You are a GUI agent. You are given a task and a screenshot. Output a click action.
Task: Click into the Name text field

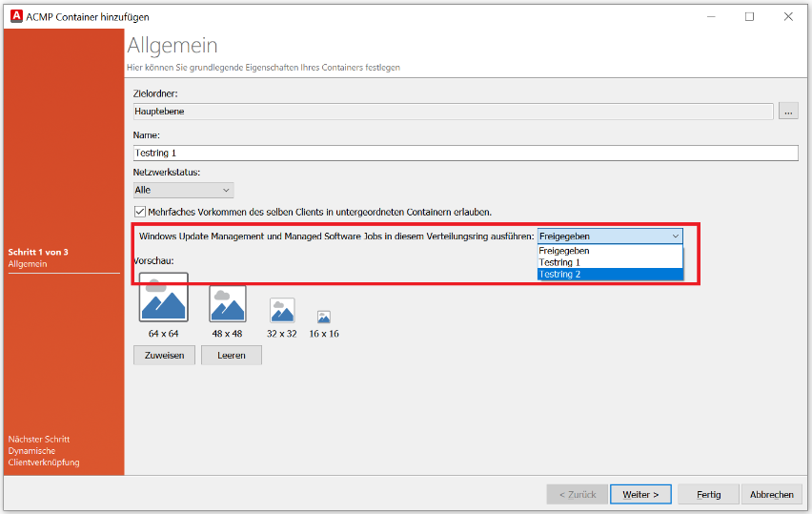point(465,153)
